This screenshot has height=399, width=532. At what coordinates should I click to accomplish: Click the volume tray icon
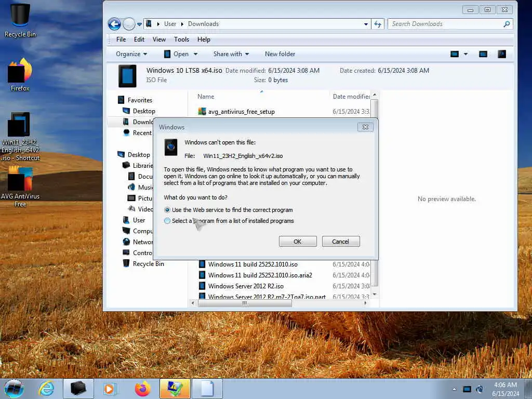[x=480, y=389]
